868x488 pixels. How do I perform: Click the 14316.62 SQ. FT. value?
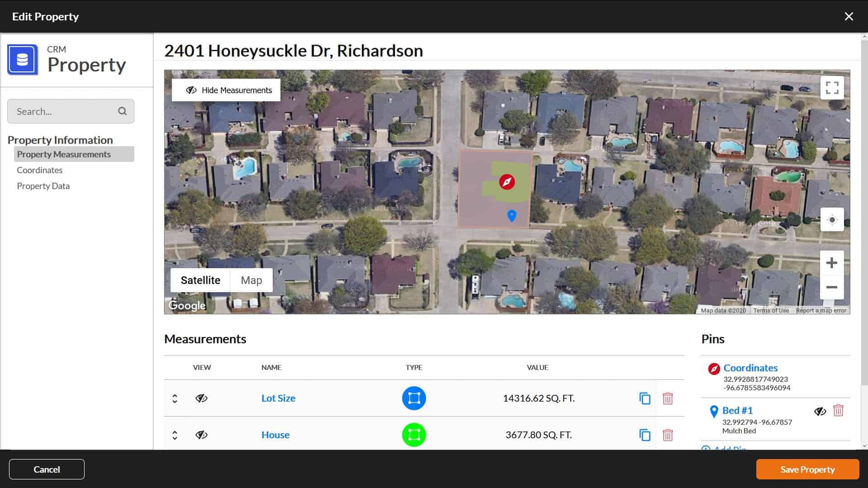(539, 398)
